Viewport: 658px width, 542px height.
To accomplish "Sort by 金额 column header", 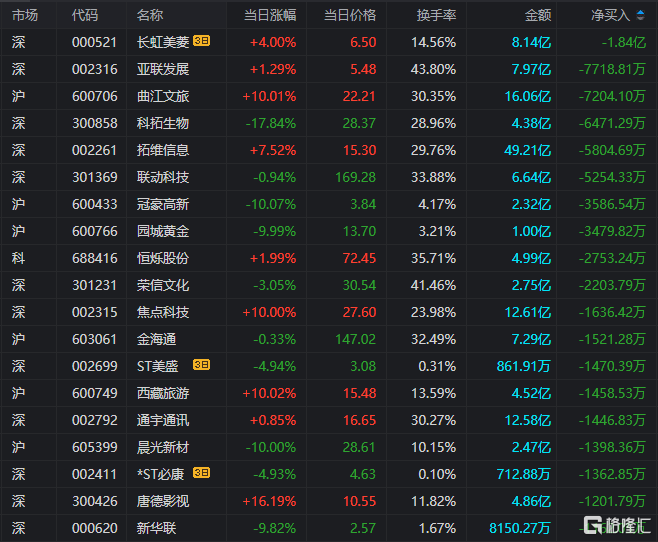I will click(538, 16).
